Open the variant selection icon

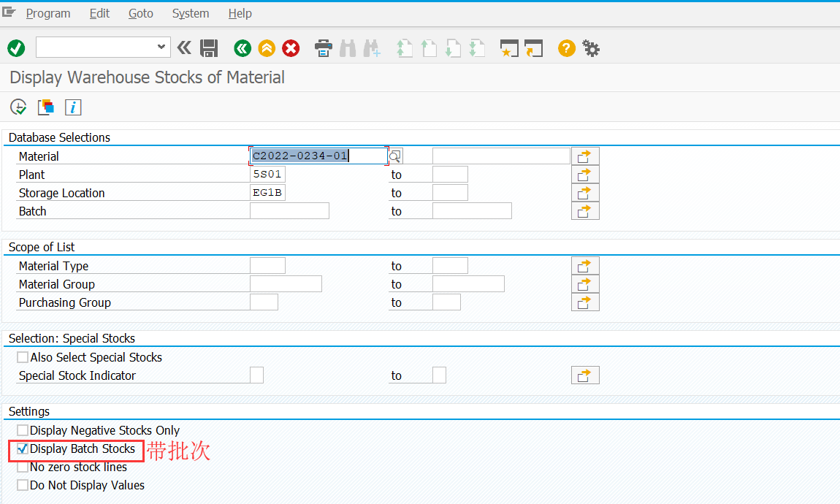coord(45,107)
